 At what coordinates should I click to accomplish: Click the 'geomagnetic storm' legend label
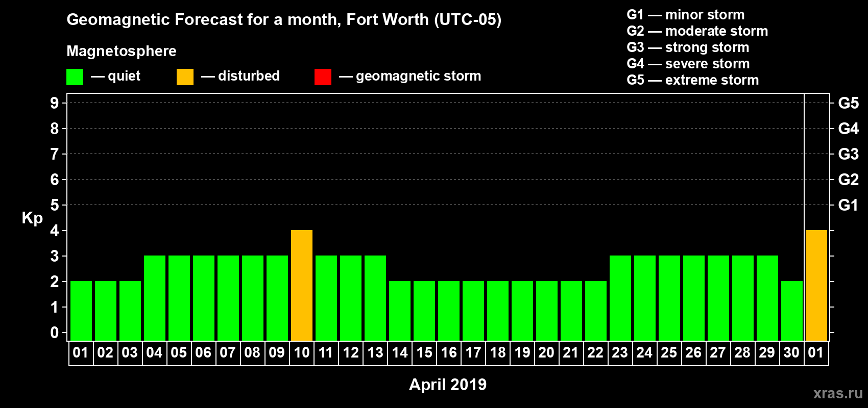click(x=418, y=76)
